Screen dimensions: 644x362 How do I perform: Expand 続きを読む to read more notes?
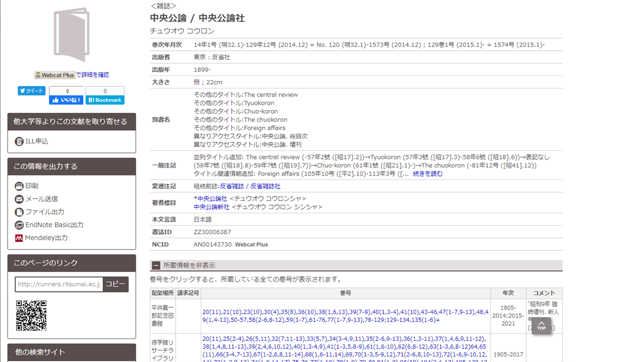(428, 174)
